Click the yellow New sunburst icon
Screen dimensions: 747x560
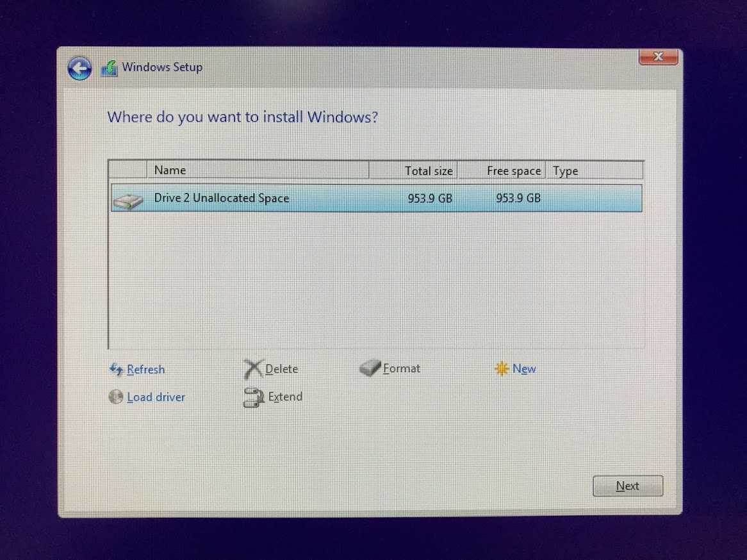click(x=503, y=368)
